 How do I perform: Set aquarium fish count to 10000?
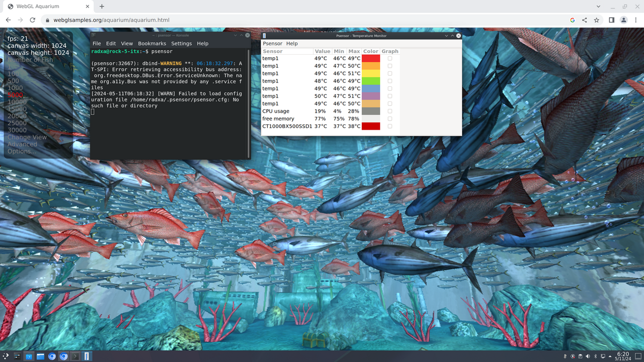(x=17, y=102)
